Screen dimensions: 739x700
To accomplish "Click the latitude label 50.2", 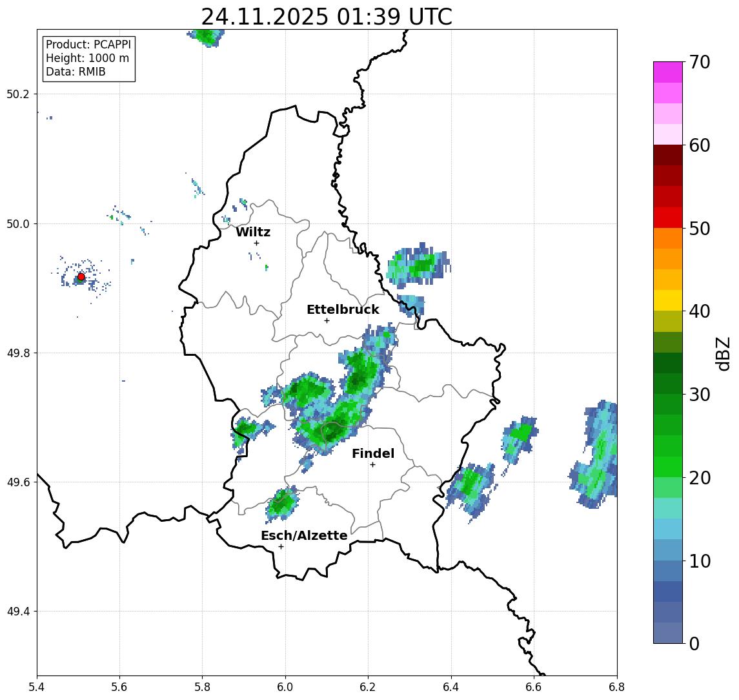I will coord(17,94).
